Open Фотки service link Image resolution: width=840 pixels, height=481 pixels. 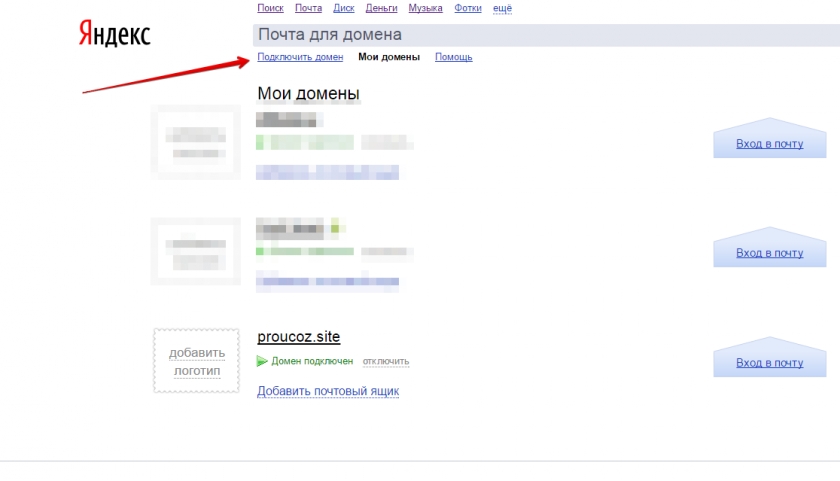coord(467,8)
